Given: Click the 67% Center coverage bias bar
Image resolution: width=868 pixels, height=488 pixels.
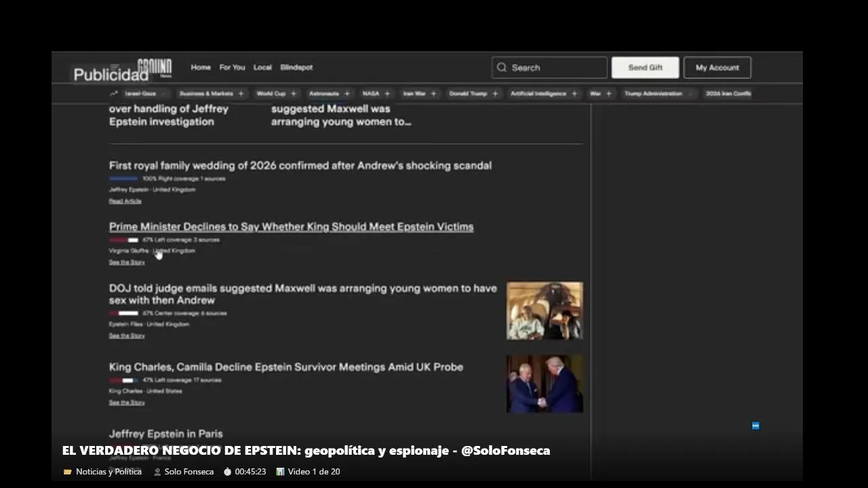Looking at the screenshot, I should (123, 313).
